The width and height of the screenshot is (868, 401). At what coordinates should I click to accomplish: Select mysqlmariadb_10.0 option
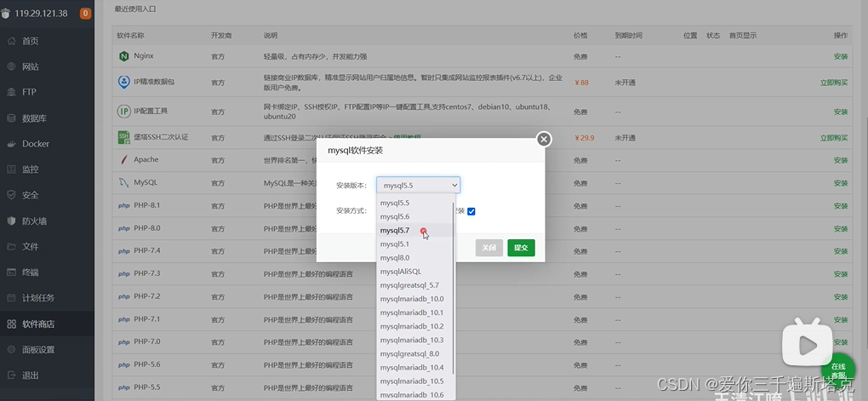(x=415, y=299)
